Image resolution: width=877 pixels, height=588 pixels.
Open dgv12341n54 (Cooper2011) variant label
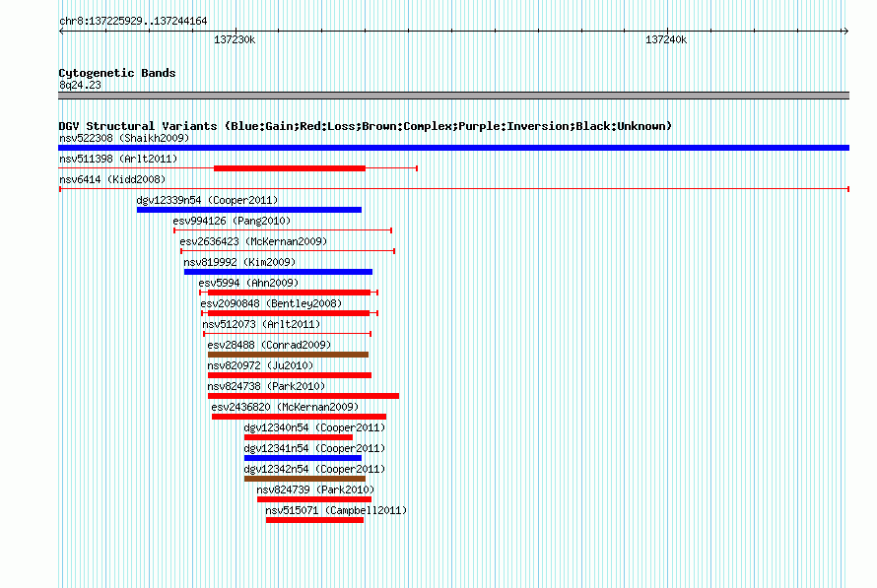point(314,448)
